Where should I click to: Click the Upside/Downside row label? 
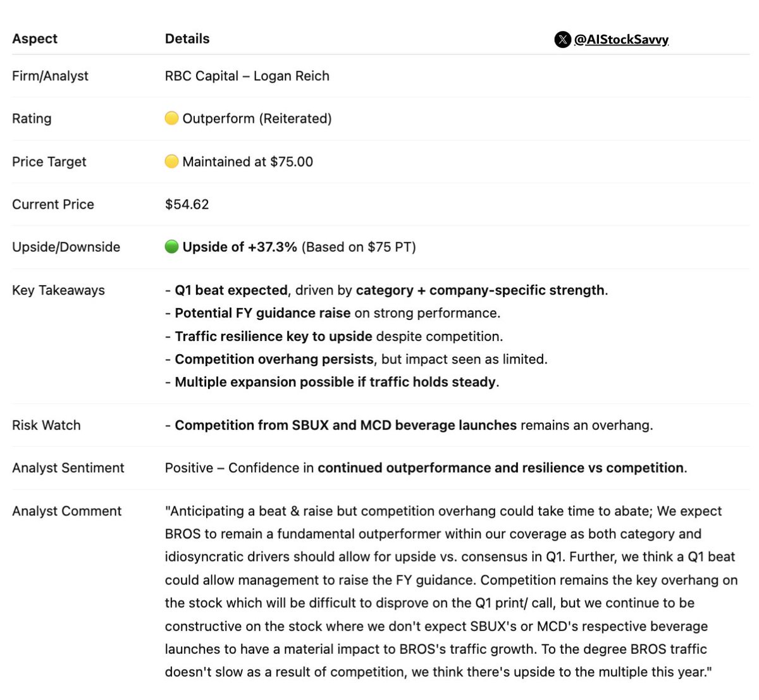click(x=66, y=247)
